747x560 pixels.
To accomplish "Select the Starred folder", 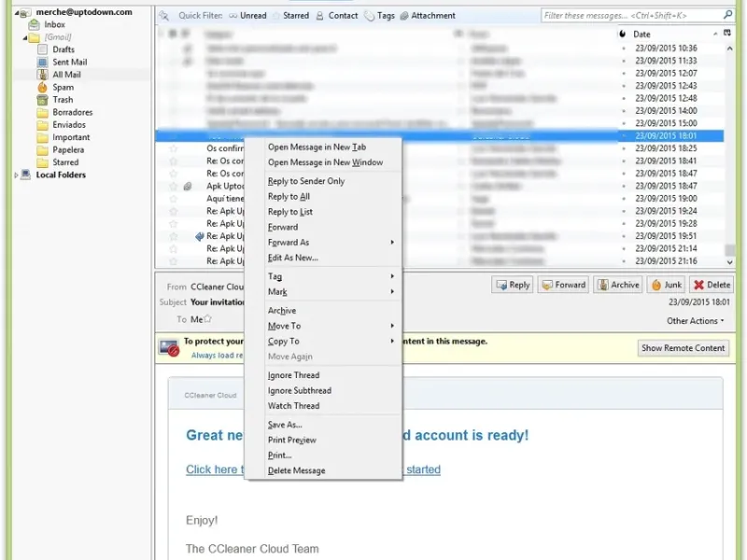I will coord(65,162).
